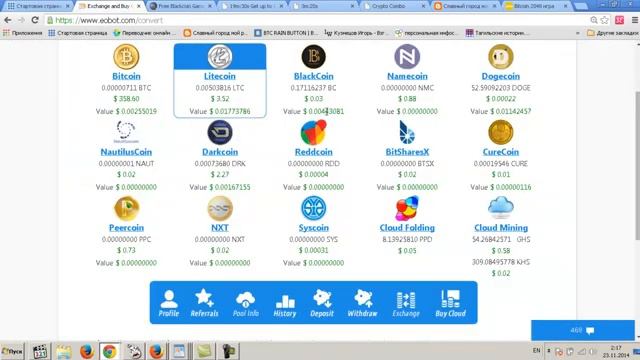Click the Bitcoin coin icon
This screenshot has width=640, height=360.
[x=126, y=56]
